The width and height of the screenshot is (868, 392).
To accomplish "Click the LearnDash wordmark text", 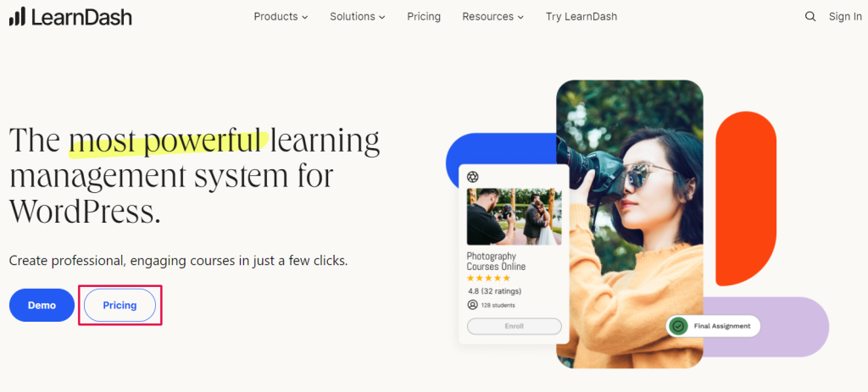I will [81, 17].
